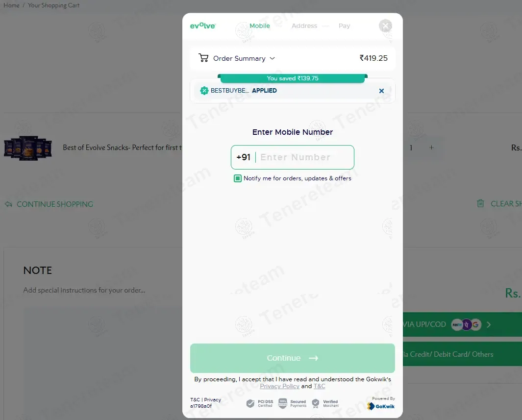522x420 pixels.
Task: Click the Verified Merchant badge icon
Action: [x=316, y=403]
